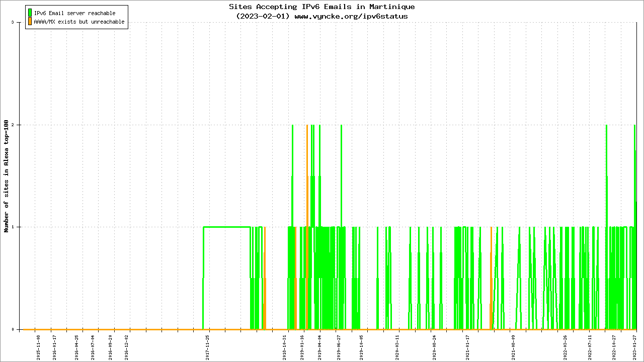The height and width of the screenshot is (362, 644).
Task: Click the orange legend color swatch
Action: [x=30, y=22]
